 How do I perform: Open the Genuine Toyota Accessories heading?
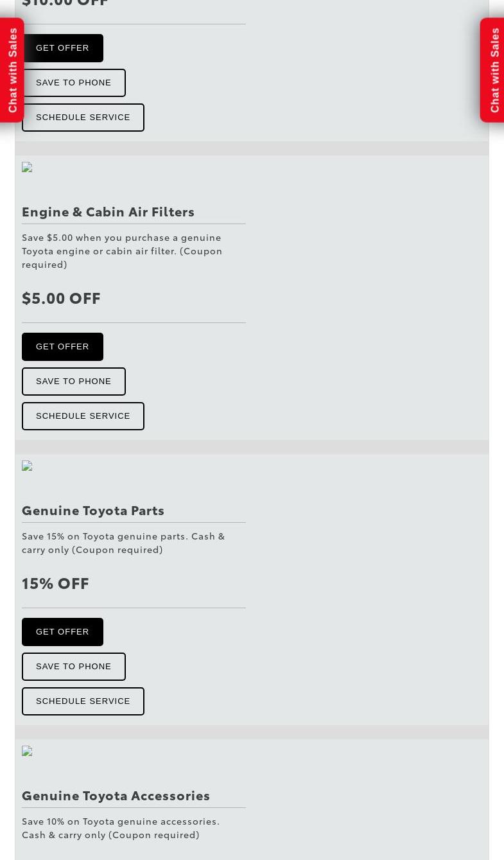pos(116,795)
